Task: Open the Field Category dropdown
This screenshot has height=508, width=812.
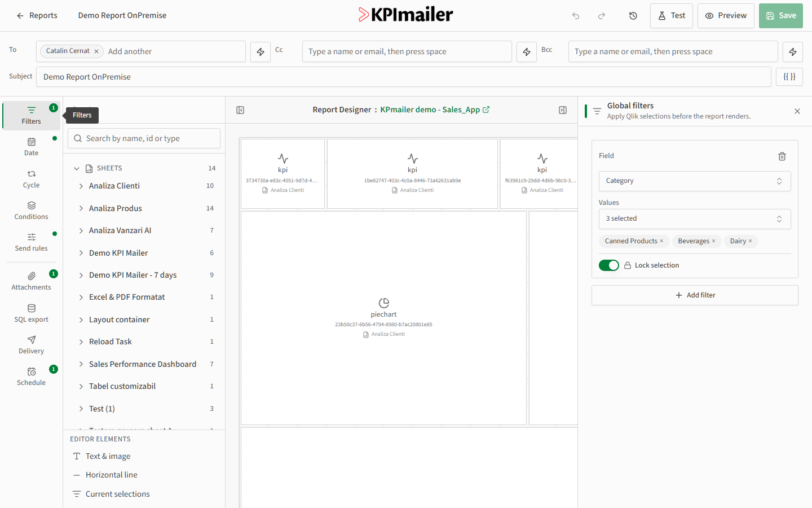Action: click(695, 181)
